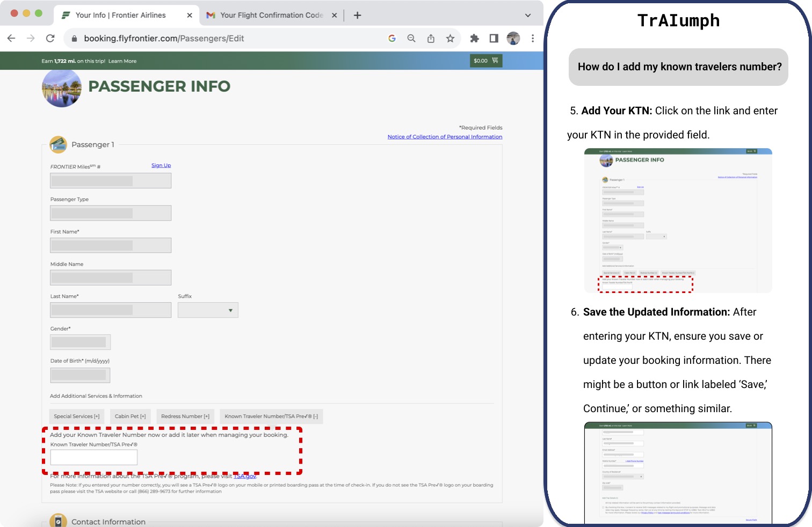Open step 5 Passenger Info screenshot thumbnail
The image size is (812, 527).
tap(678, 221)
